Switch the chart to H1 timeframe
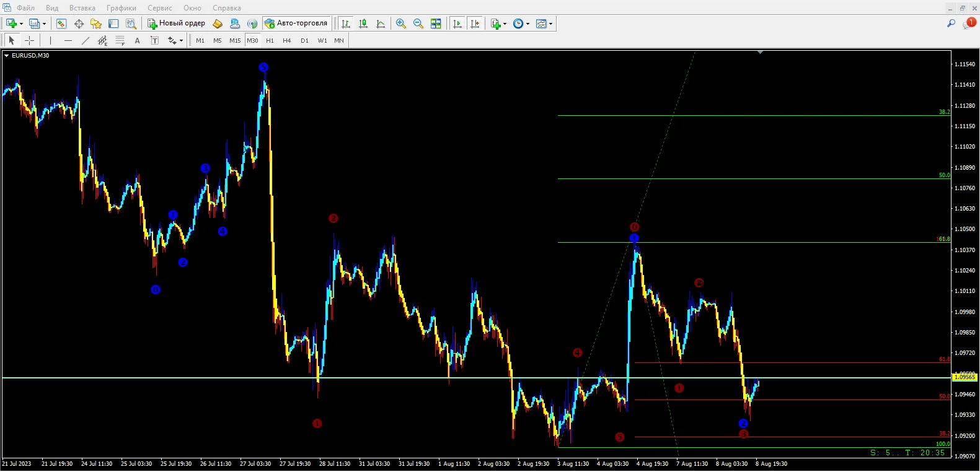The image size is (980, 472). click(x=270, y=40)
